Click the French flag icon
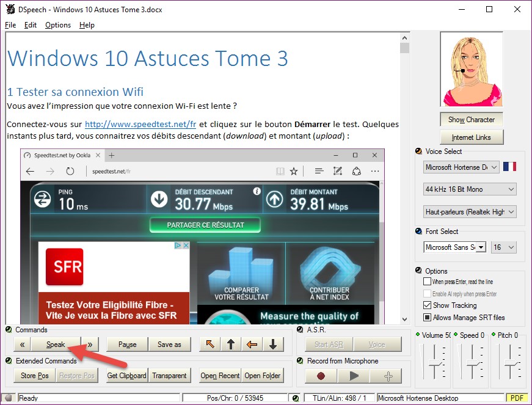Viewport: 532px width, 405px height. click(509, 167)
